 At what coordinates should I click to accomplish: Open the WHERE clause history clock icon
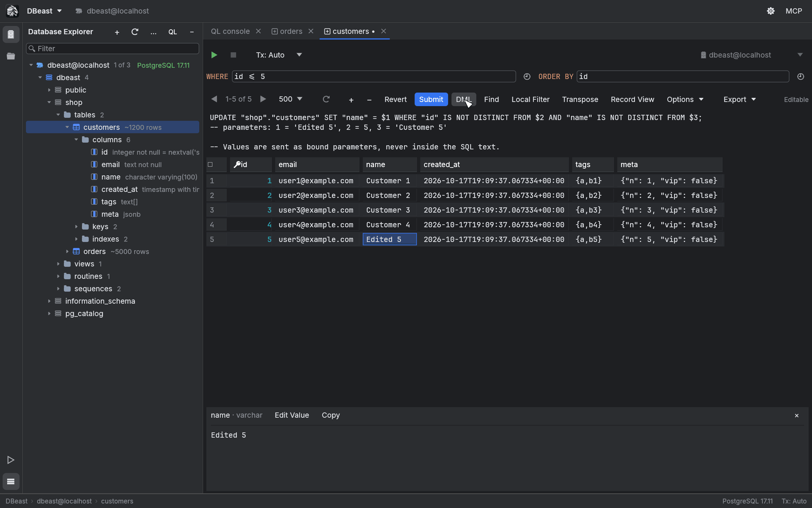527,76
